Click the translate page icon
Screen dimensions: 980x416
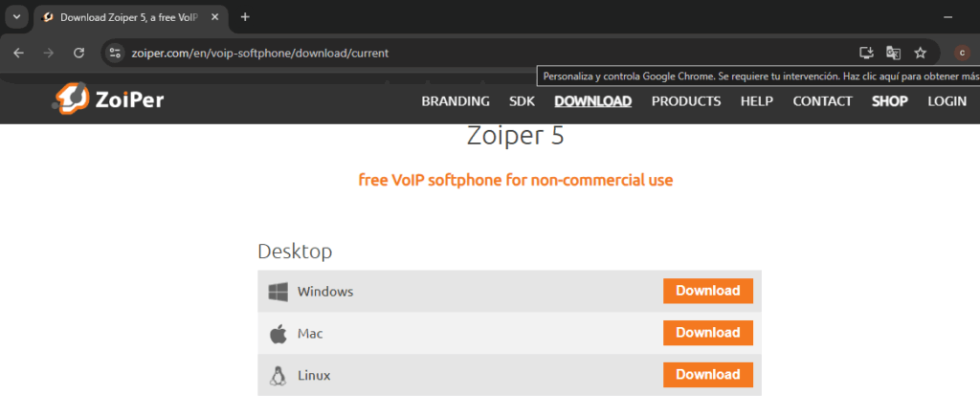click(x=893, y=53)
